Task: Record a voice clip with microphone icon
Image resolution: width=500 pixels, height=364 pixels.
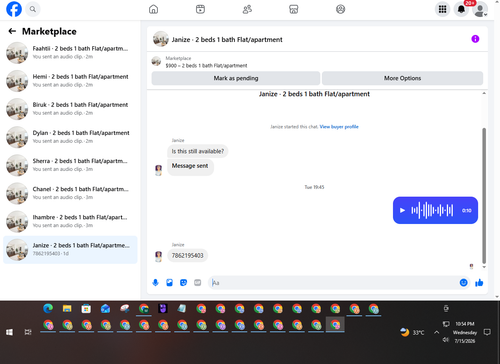Action: (x=155, y=283)
